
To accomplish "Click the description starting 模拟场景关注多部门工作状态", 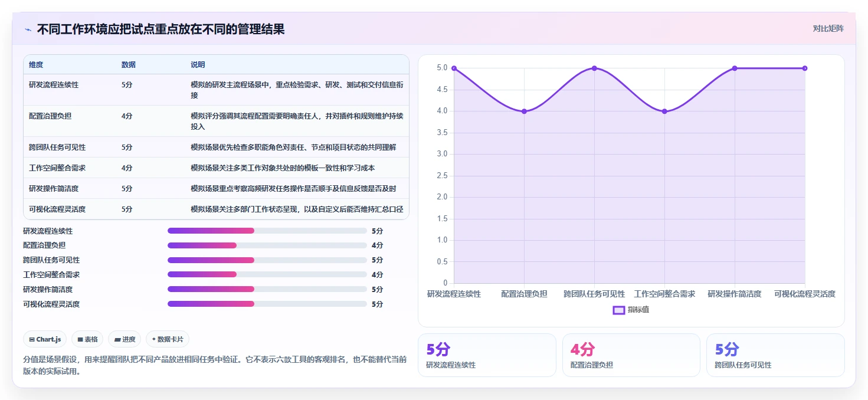I will pyautogui.click(x=297, y=209).
